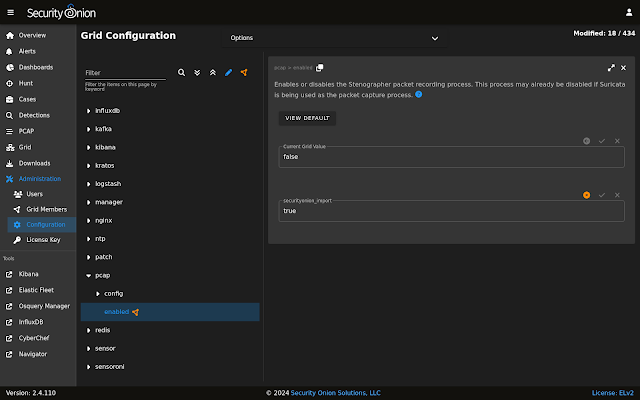Expand all settings with double-down chevrons
640x400 pixels.
[x=197, y=73]
